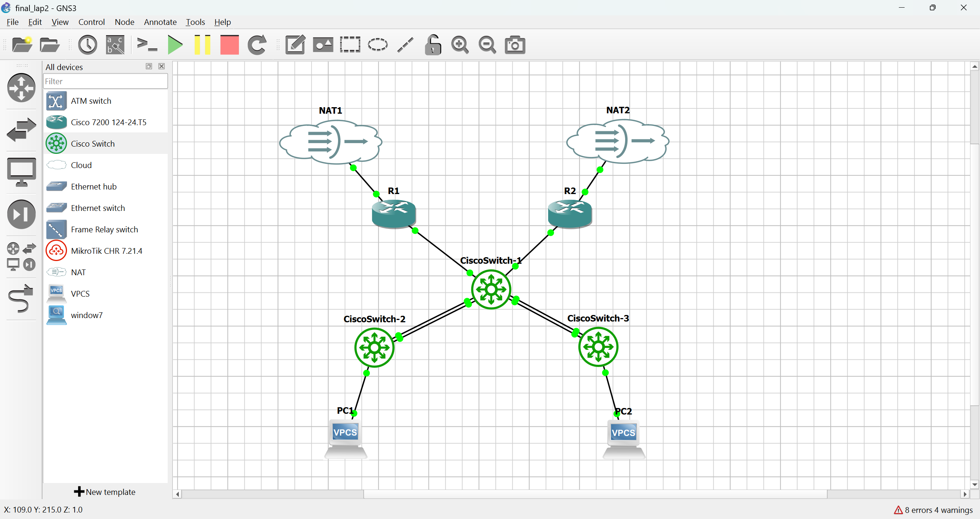Image resolution: width=980 pixels, height=519 pixels.
Task: Close the All devices panel
Action: click(x=162, y=66)
